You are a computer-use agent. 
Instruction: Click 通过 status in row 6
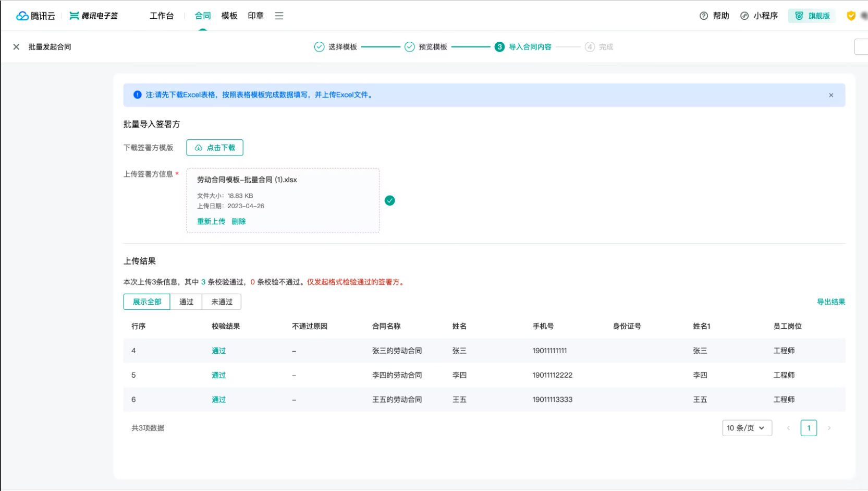point(218,400)
